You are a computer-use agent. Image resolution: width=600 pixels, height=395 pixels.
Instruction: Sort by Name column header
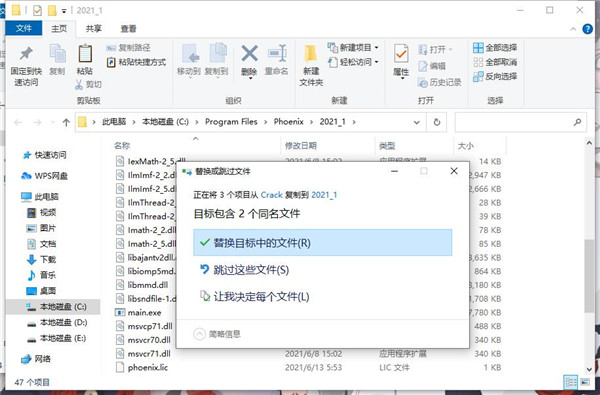[122, 145]
